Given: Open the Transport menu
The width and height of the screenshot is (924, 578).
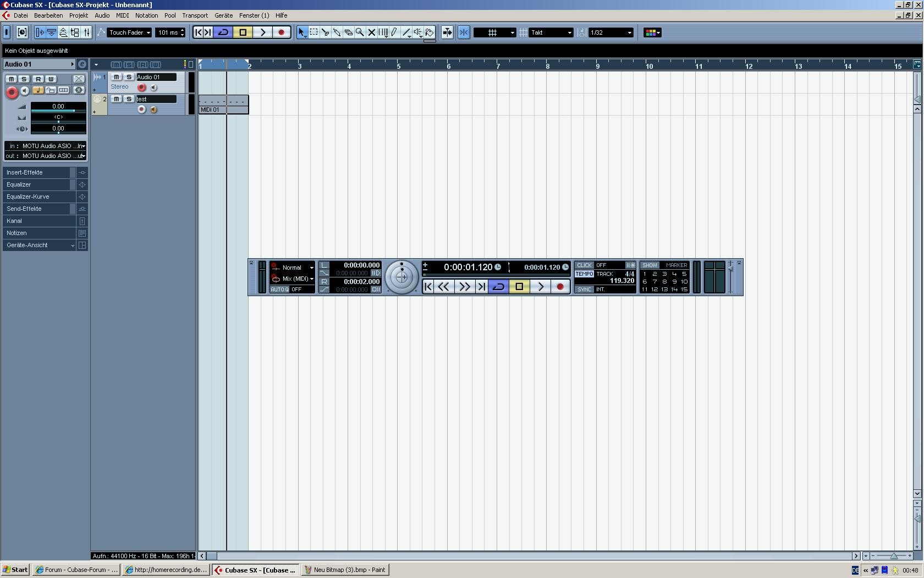Looking at the screenshot, I should (x=195, y=15).
